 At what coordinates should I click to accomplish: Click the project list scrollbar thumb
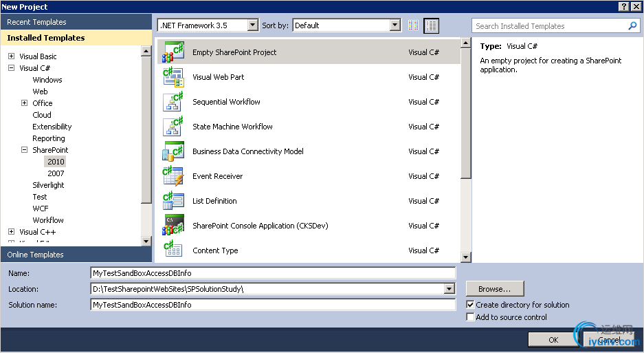point(465,114)
